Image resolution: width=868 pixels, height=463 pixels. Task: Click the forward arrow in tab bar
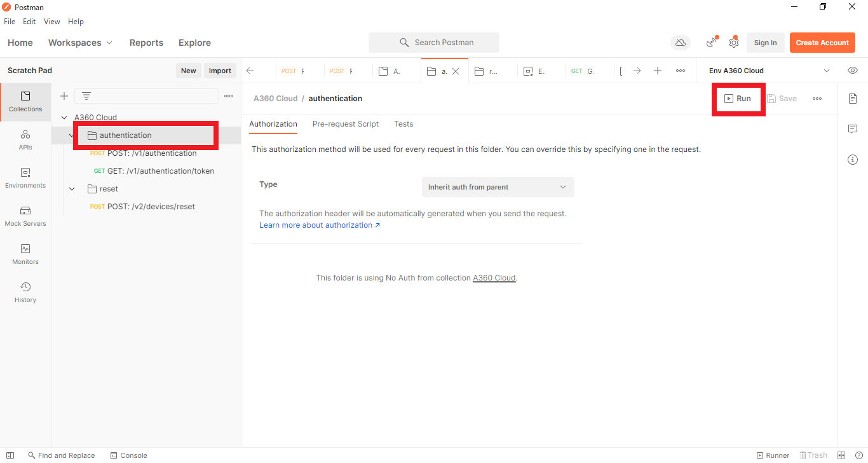[637, 71]
